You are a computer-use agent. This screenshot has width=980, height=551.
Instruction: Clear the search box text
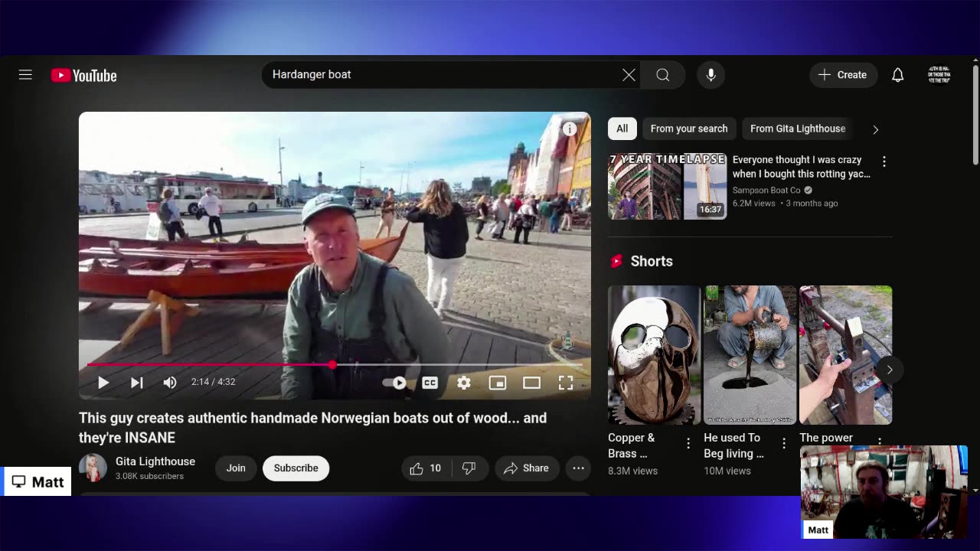tap(629, 75)
